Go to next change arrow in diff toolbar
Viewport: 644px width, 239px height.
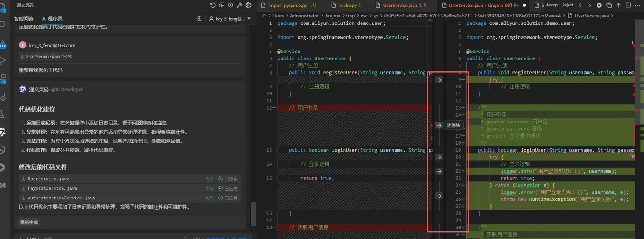tap(589, 6)
